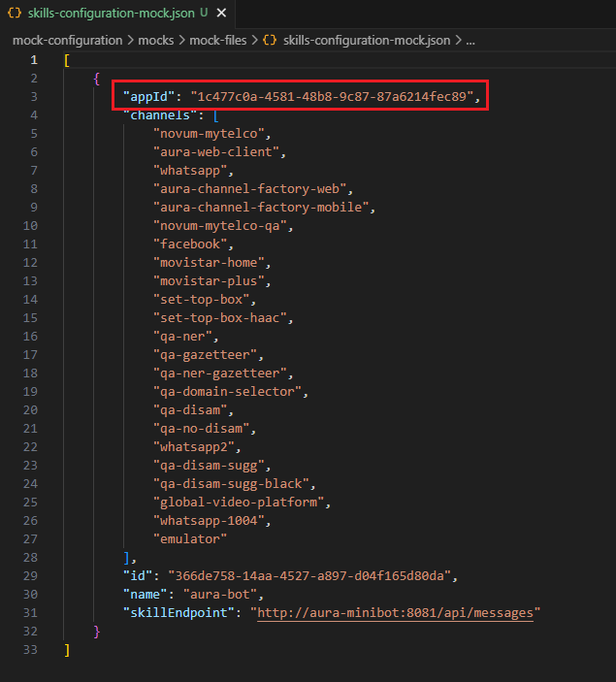The height and width of the screenshot is (682, 616).
Task: Click the "aura-web-client" channel string
Action: [x=216, y=152]
